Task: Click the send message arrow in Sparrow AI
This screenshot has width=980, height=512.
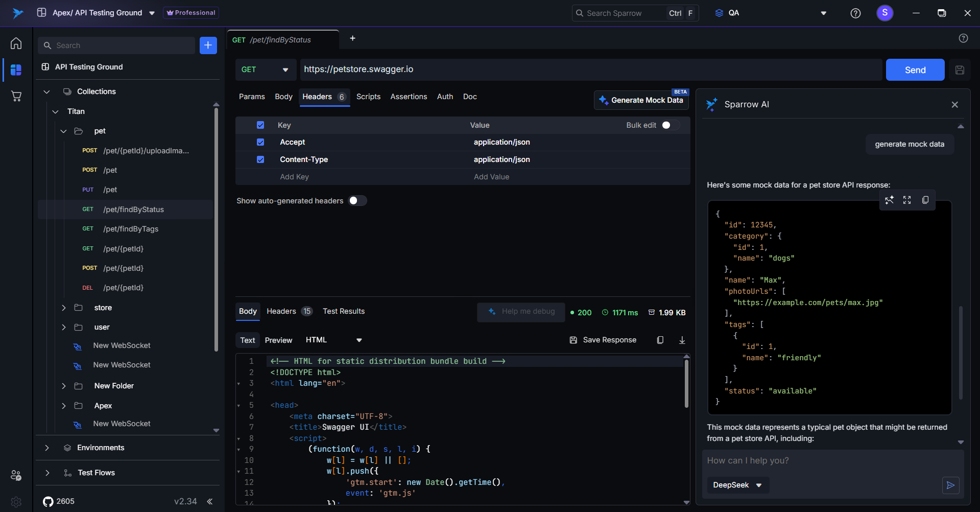Action: pyautogui.click(x=950, y=485)
